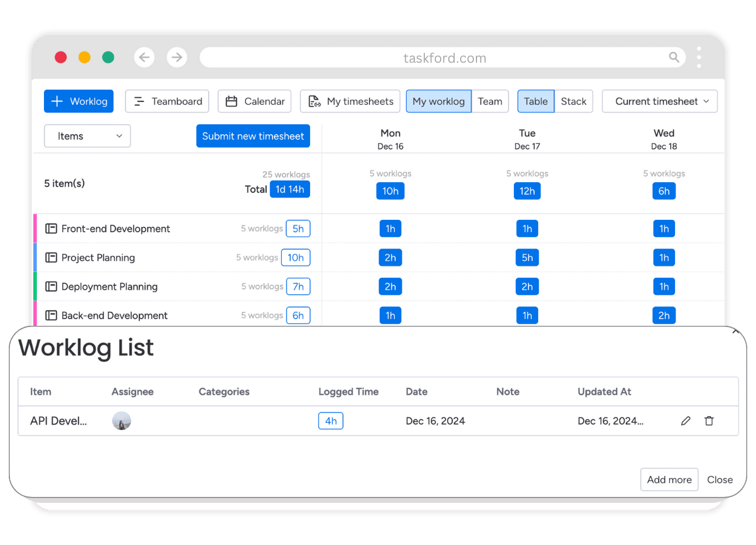
Task: Open the Calendar view icon
Action: click(232, 101)
